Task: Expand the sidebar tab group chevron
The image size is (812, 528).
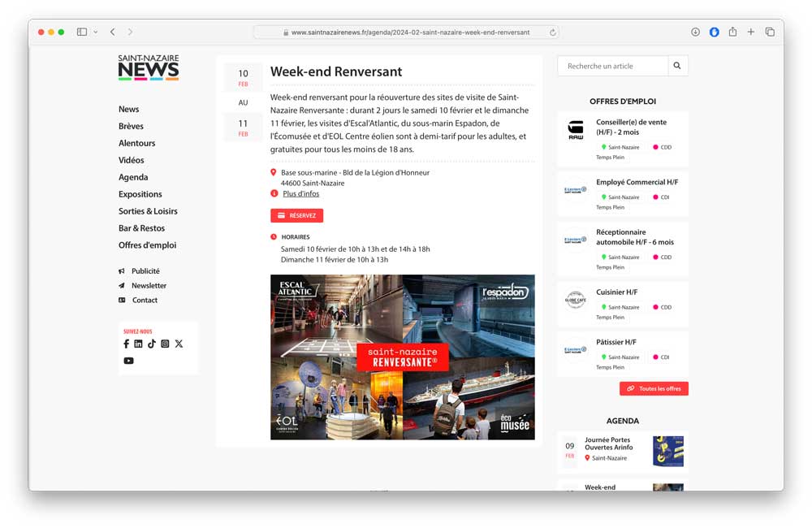Action: pos(96,32)
